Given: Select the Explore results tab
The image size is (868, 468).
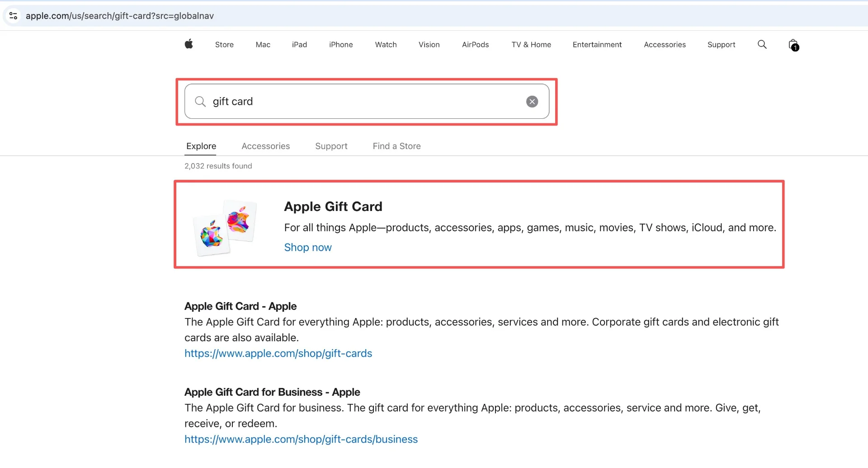Looking at the screenshot, I should point(201,146).
